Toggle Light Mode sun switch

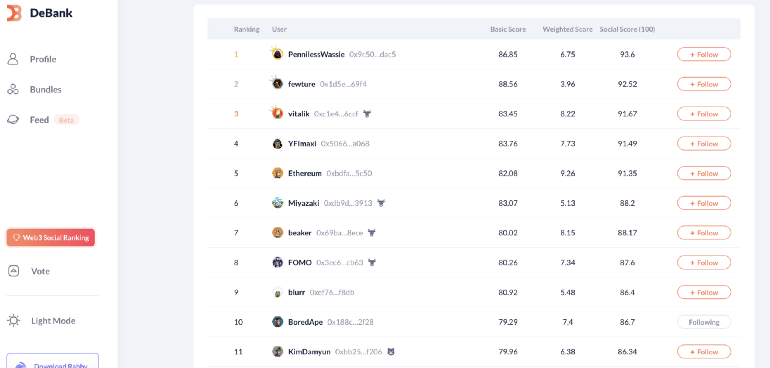(14, 321)
